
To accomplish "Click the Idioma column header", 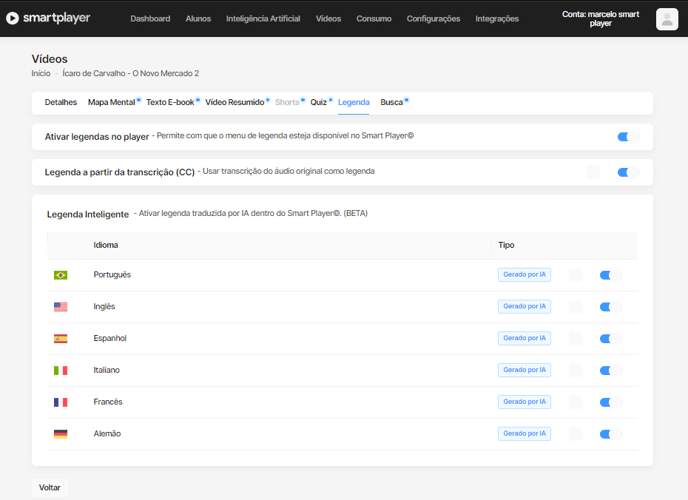I will click(106, 245).
